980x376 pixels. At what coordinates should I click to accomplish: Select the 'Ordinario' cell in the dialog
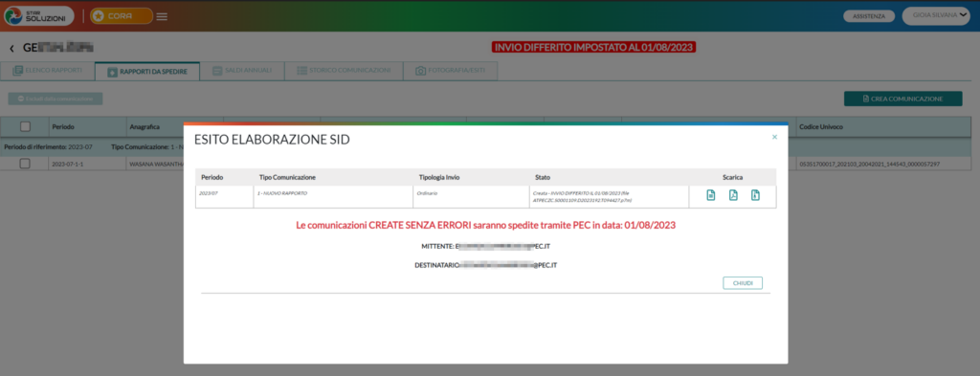pos(471,196)
